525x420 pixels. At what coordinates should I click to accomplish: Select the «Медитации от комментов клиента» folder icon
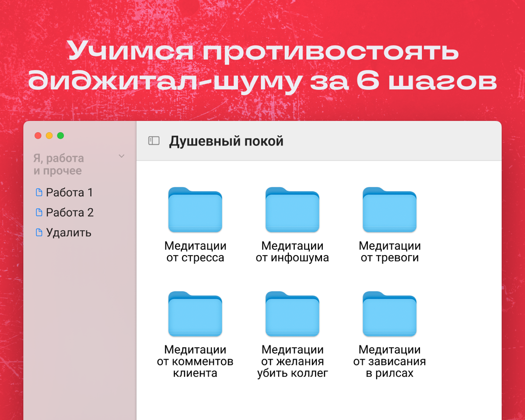click(x=195, y=314)
